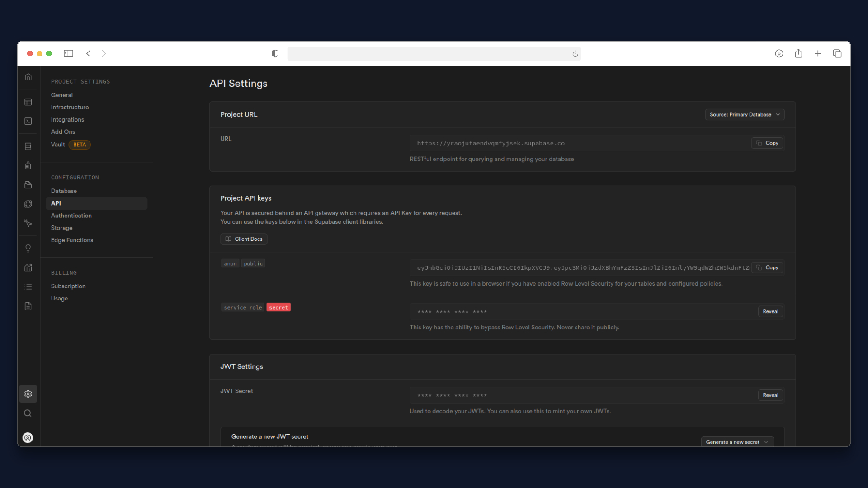Click the 'service_role' tag
This screenshot has height=488, width=868.
point(243,307)
